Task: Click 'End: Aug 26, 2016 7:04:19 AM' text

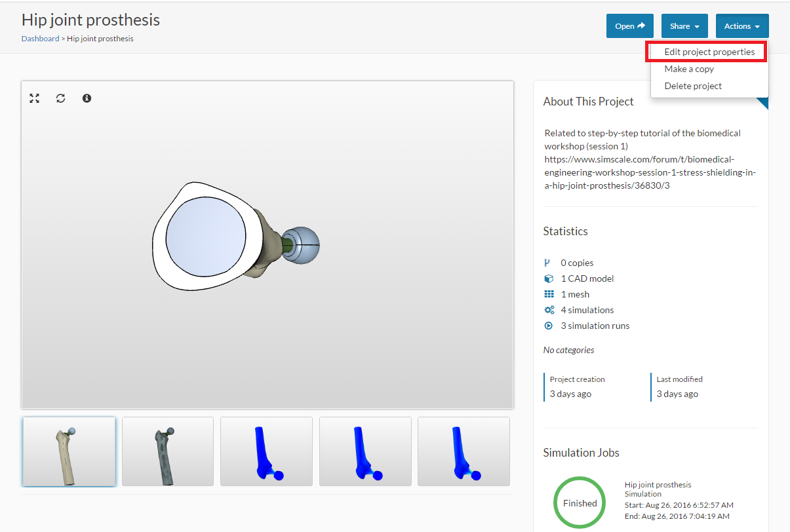Action: [x=677, y=516]
